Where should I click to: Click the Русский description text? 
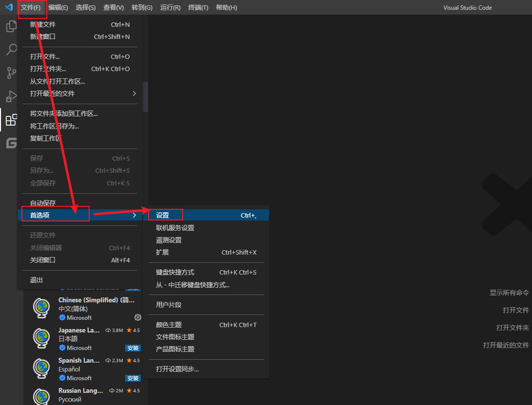pos(70,400)
